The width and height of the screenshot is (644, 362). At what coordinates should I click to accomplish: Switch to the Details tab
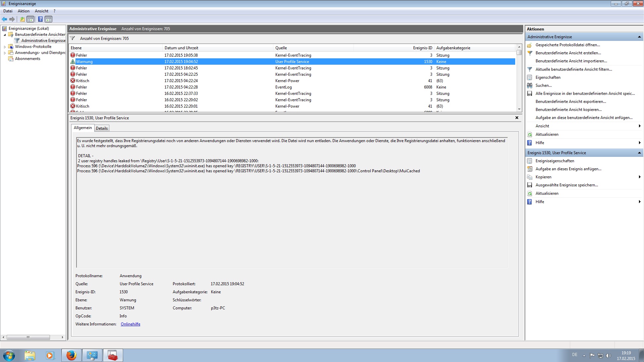point(102,128)
